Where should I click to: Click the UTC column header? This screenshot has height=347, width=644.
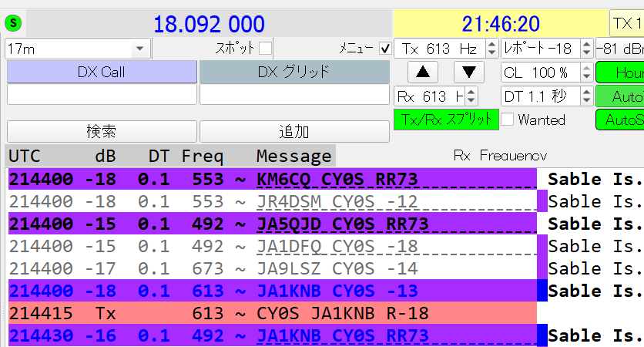pos(25,157)
